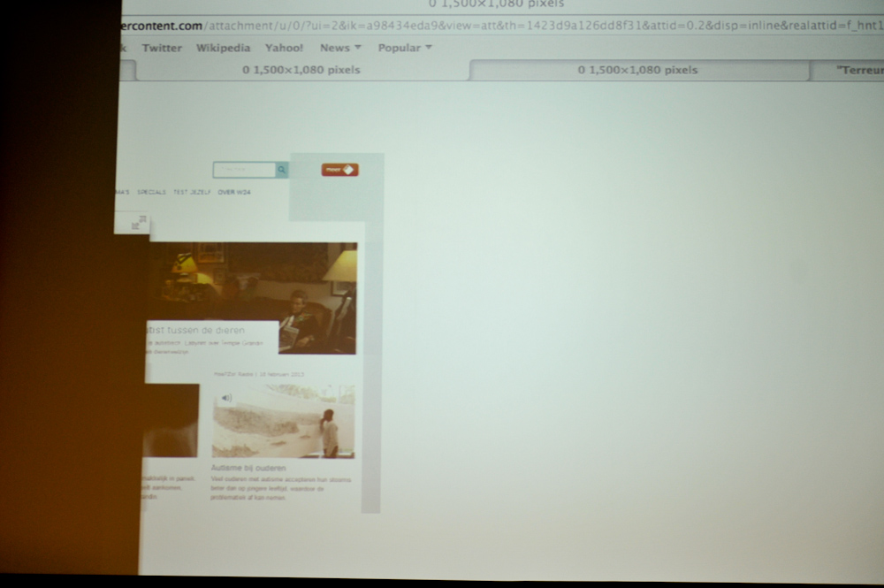This screenshot has width=884, height=588.
Task: Open the Wikipedia bookmark
Action: coord(223,48)
